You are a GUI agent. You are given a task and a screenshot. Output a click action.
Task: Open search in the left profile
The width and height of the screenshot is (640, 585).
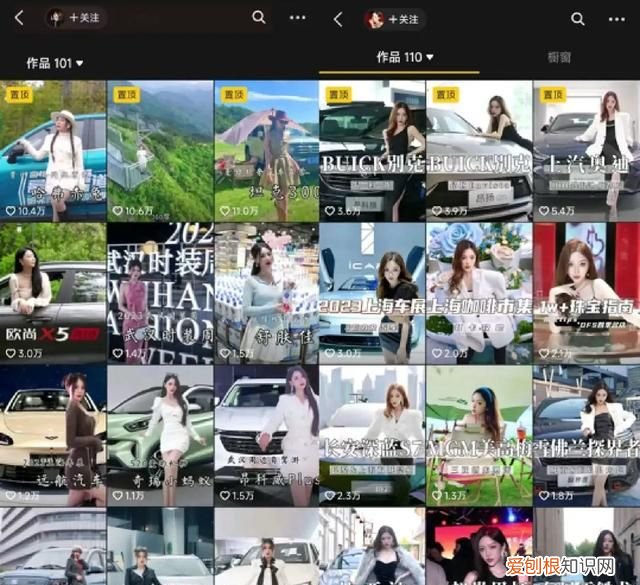259,17
